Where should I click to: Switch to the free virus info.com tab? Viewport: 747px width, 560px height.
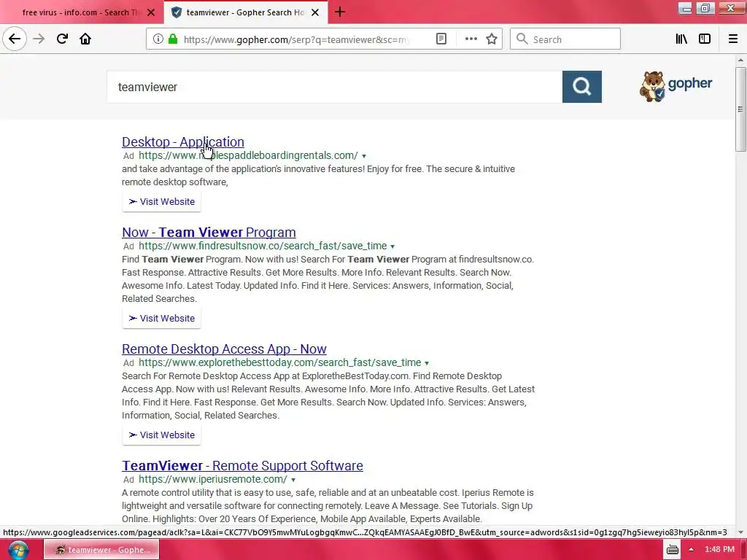[82, 12]
